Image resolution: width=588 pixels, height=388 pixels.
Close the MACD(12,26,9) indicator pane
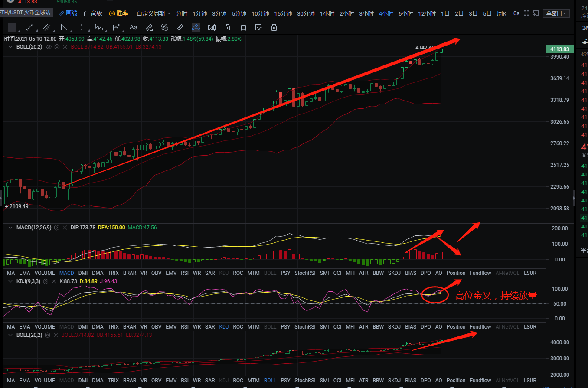pyautogui.click(x=65, y=227)
